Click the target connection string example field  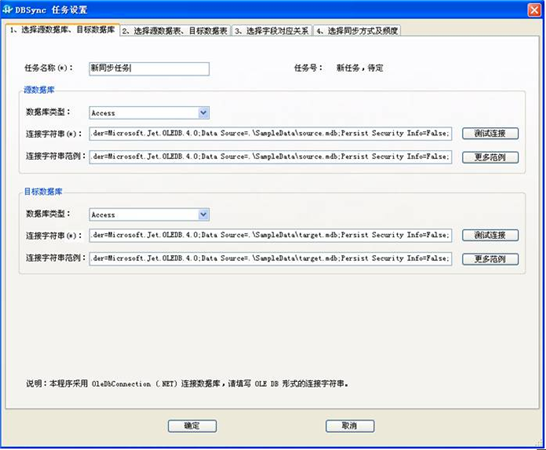[271, 258]
